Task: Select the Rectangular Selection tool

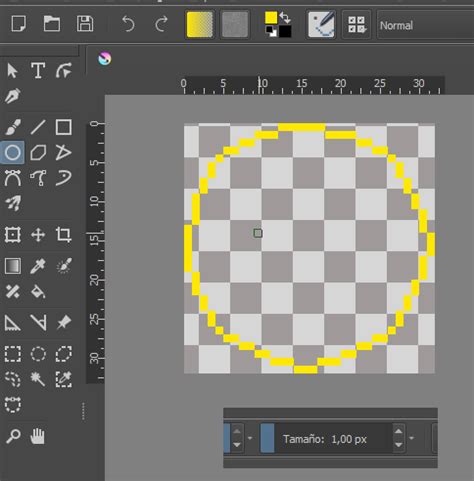Action: tap(13, 354)
